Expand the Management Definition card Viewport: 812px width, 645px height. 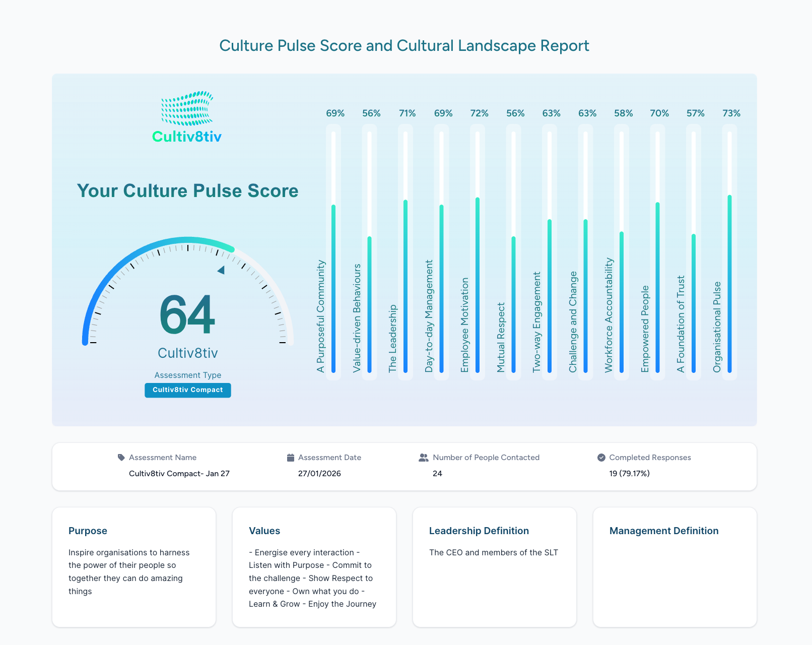click(x=674, y=567)
